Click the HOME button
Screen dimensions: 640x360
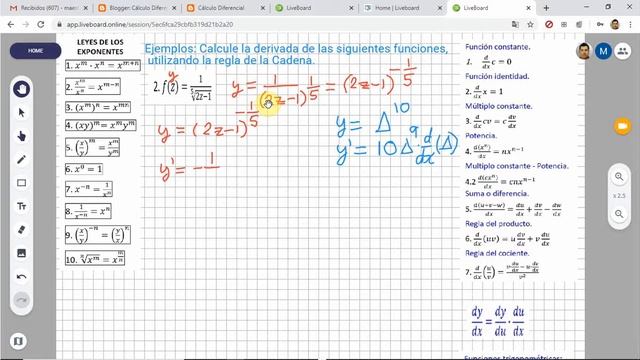click(36, 51)
